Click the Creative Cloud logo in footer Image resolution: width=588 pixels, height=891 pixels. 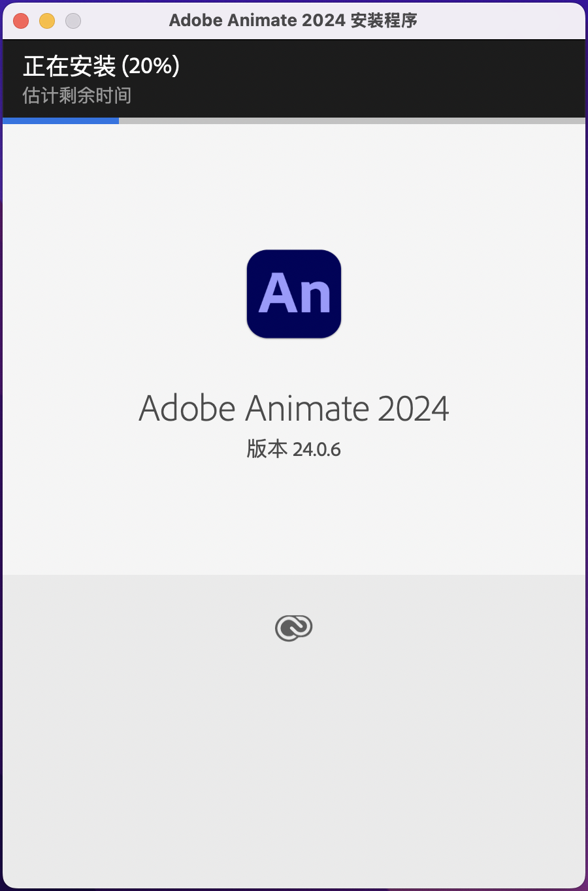click(x=294, y=628)
